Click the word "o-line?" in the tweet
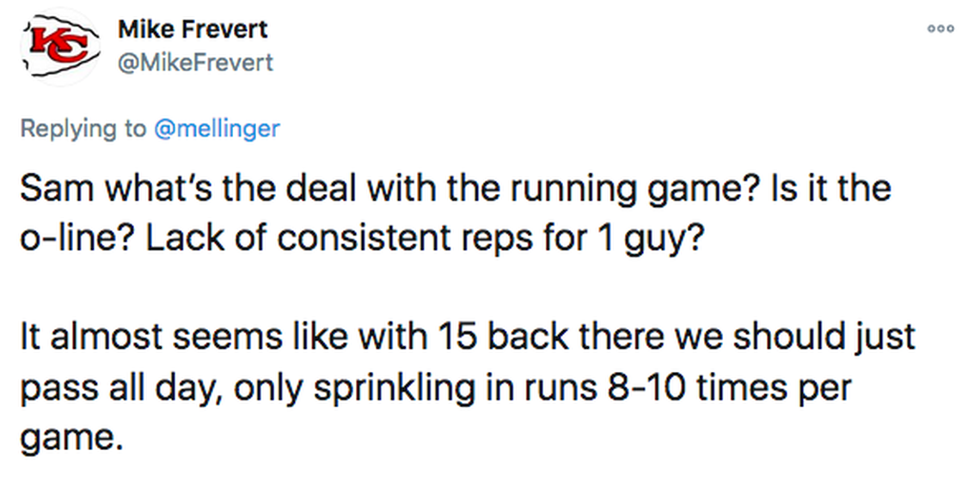The width and height of the screenshot is (980, 481). click(74, 236)
